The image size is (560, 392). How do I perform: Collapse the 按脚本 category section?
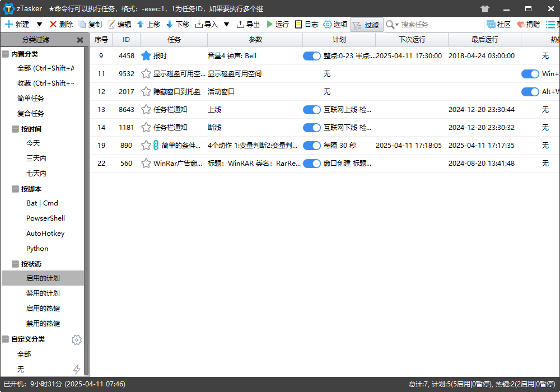(15, 188)
